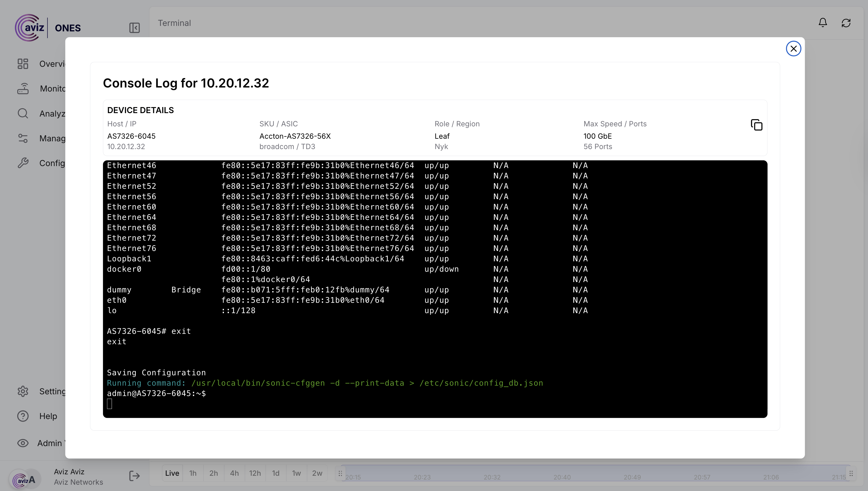Toggle the Admin view eye icon
The image size is (868, 491).
tap(23, 443)
